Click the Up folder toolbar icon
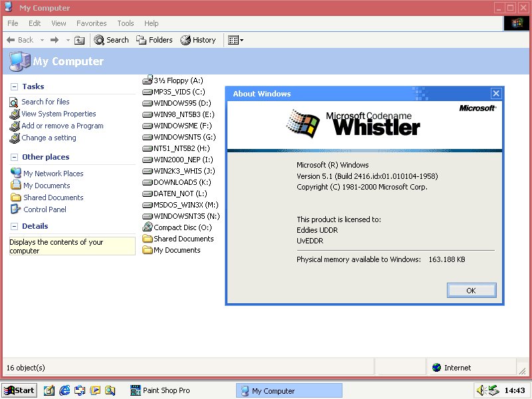Viewport: 532px width, 399px height. [80, 40]
